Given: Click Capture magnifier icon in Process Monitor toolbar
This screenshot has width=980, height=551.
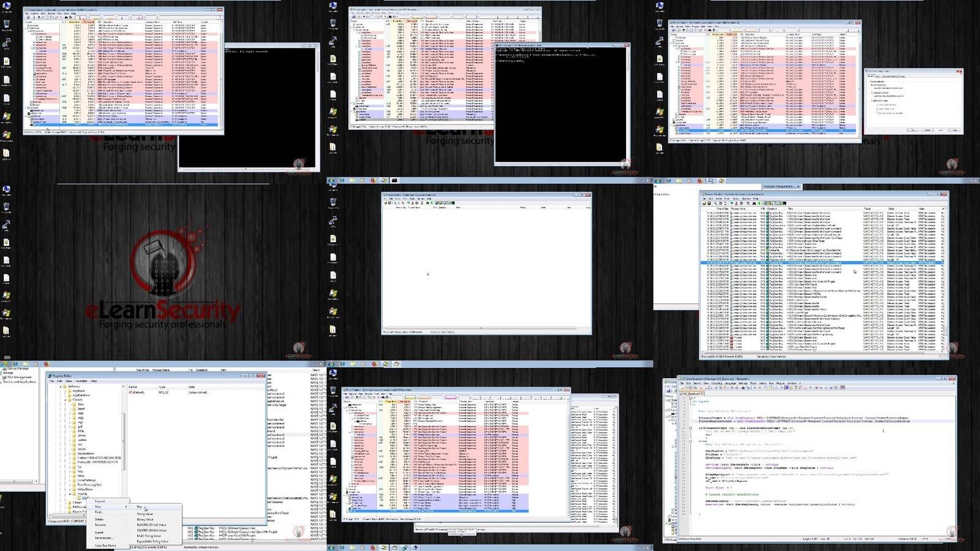Looking at the screenshot, I should tap(715, 203).
